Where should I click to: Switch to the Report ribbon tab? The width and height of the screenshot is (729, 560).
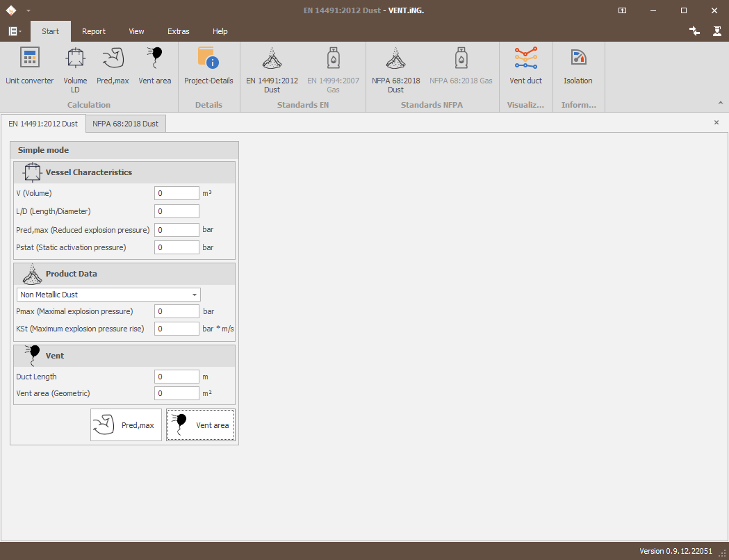click(x=93, y=31)
